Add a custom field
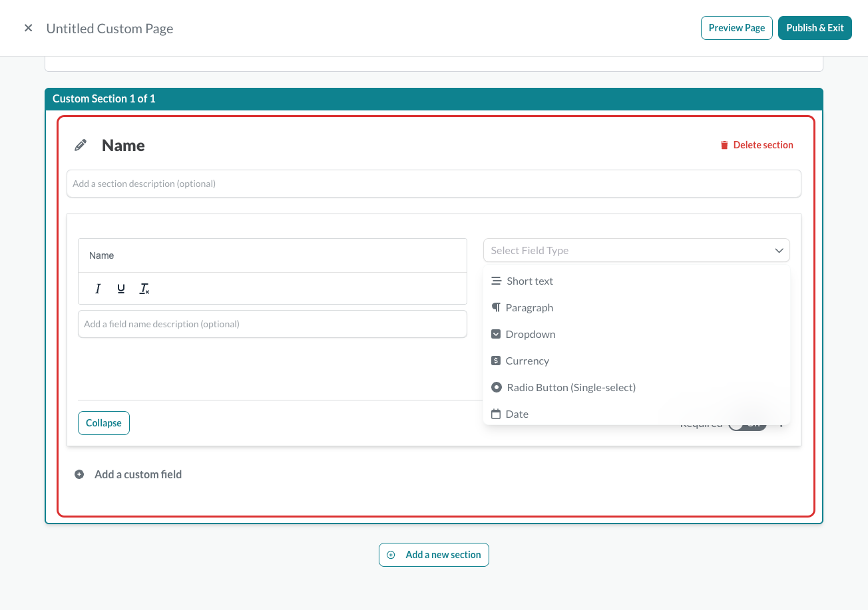 click(x=128, y=474)
